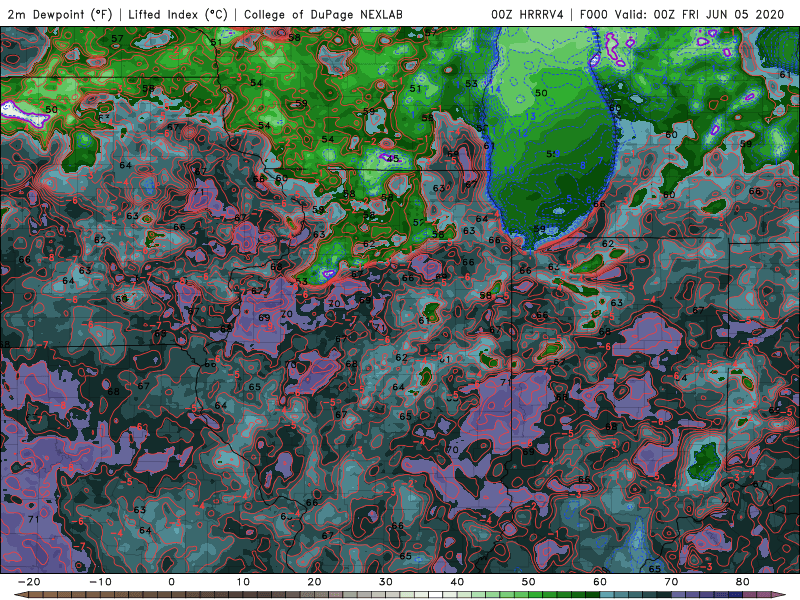Click the 80 label on the color scale
This screenshot has height=600, width=800.
(x=742, y=582)
